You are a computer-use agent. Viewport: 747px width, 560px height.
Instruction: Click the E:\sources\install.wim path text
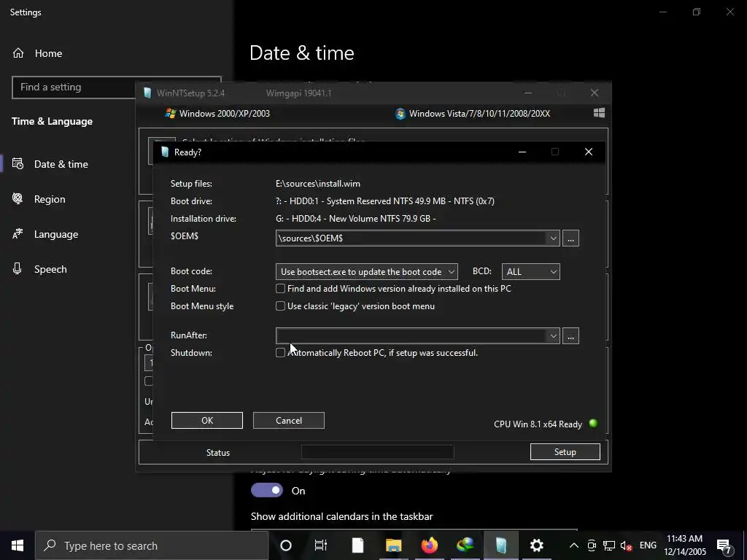[x=318, y=184]
